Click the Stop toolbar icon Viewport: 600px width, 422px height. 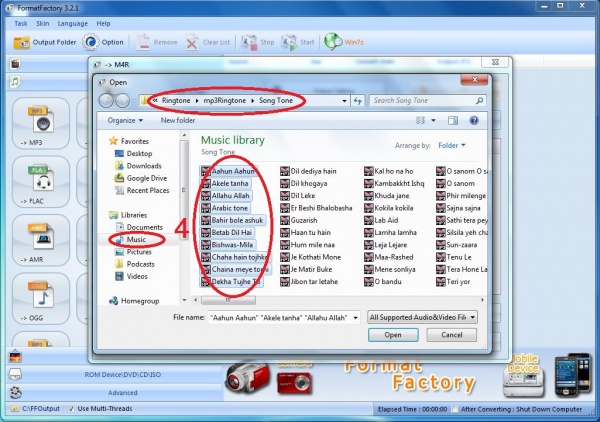(x=249, y=42)
